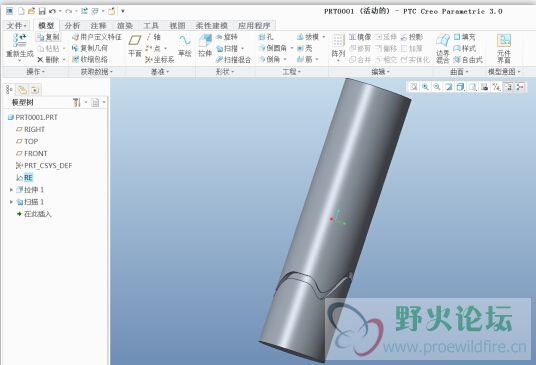Create a new file from quick access toolbar

(x=21, y=11)
